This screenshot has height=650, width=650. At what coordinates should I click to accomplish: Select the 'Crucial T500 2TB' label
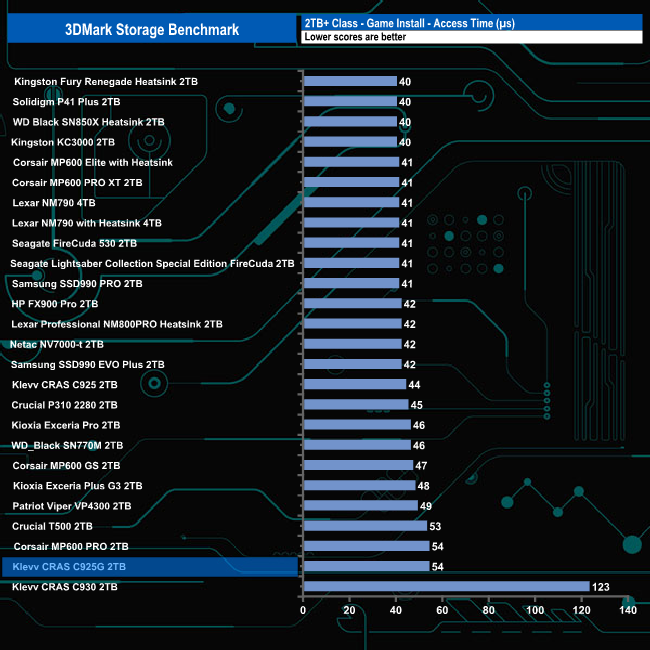pyautogui.click(x=52, y=526)
